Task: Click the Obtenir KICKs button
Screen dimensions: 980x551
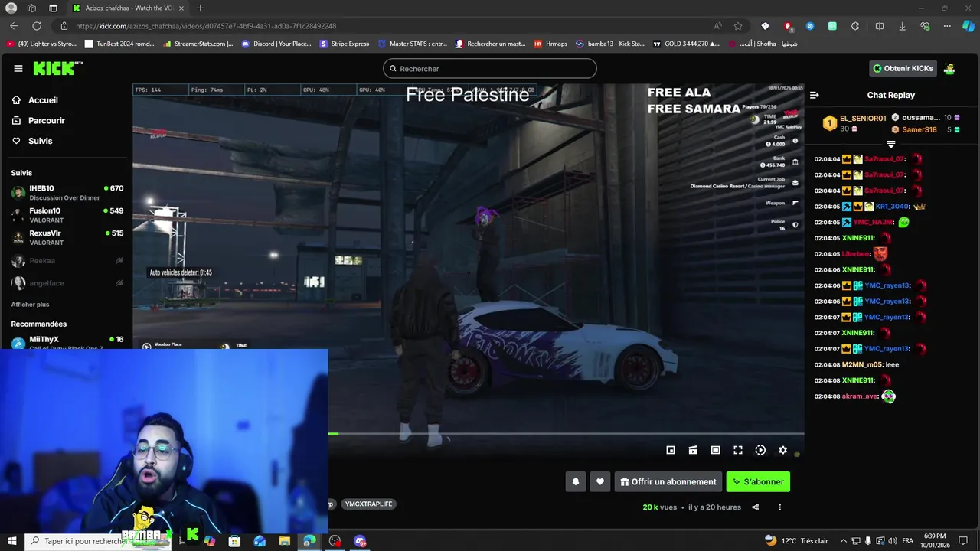Action: tap(903, 68)
